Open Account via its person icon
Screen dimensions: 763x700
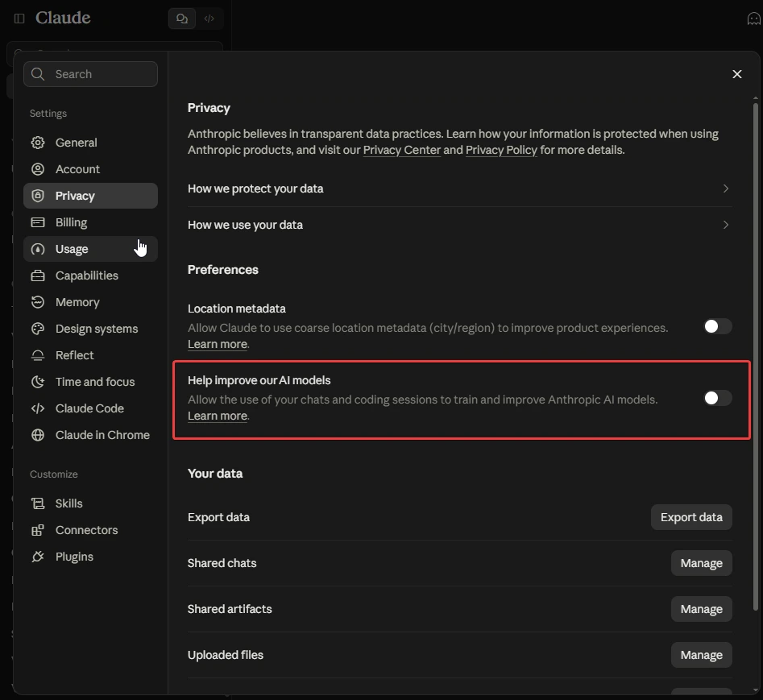coord(38,169)
